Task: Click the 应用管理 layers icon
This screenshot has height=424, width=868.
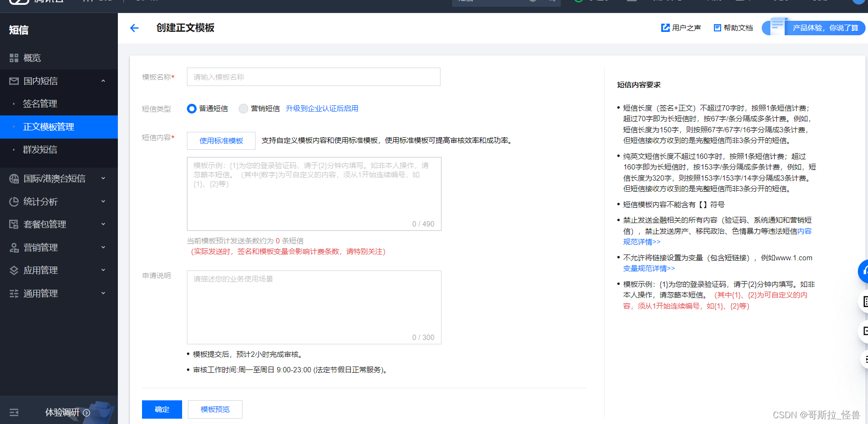Action: click(x=14, y=270)
